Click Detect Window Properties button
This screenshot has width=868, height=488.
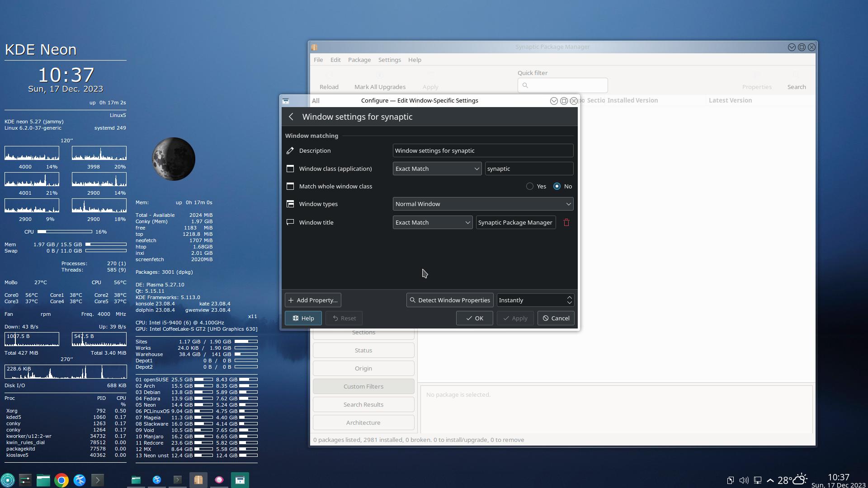pyautogui.click(x=449, y=300)
